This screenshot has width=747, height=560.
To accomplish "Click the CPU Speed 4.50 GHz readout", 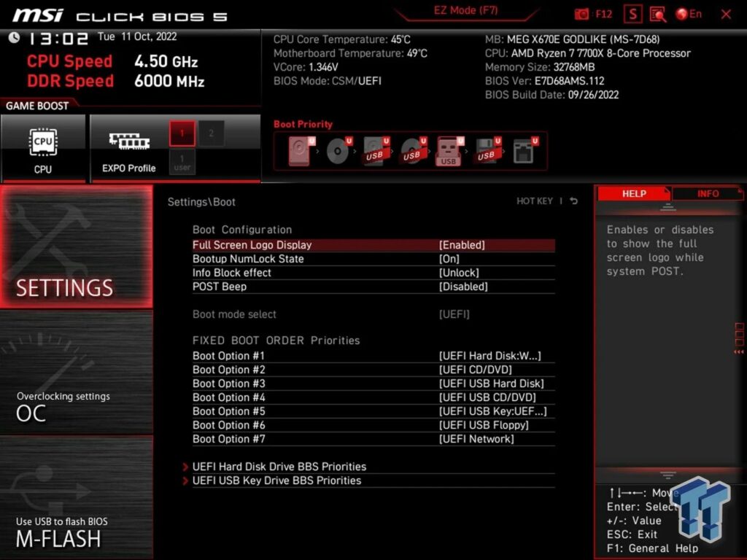I will [x=112, y=61].
